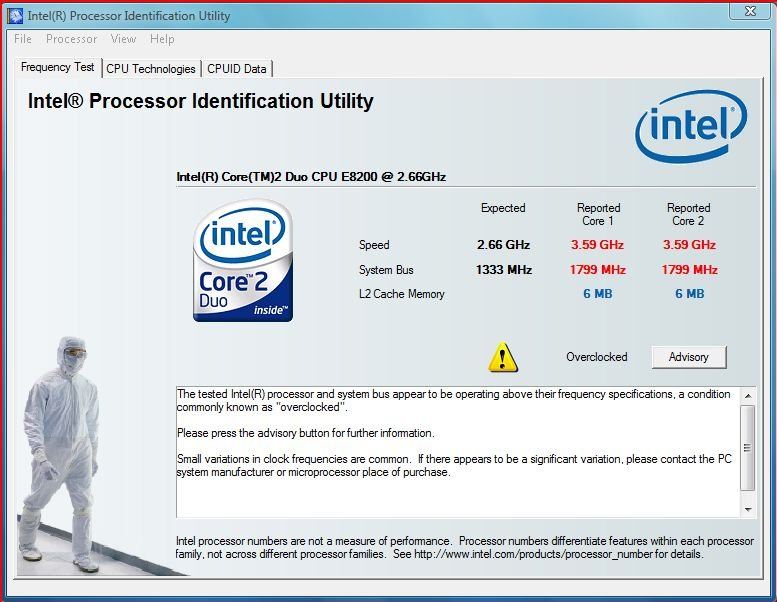Click the Overclocked status label
The height and width of the screenshot is (602, 777).
tap(597, 357)
